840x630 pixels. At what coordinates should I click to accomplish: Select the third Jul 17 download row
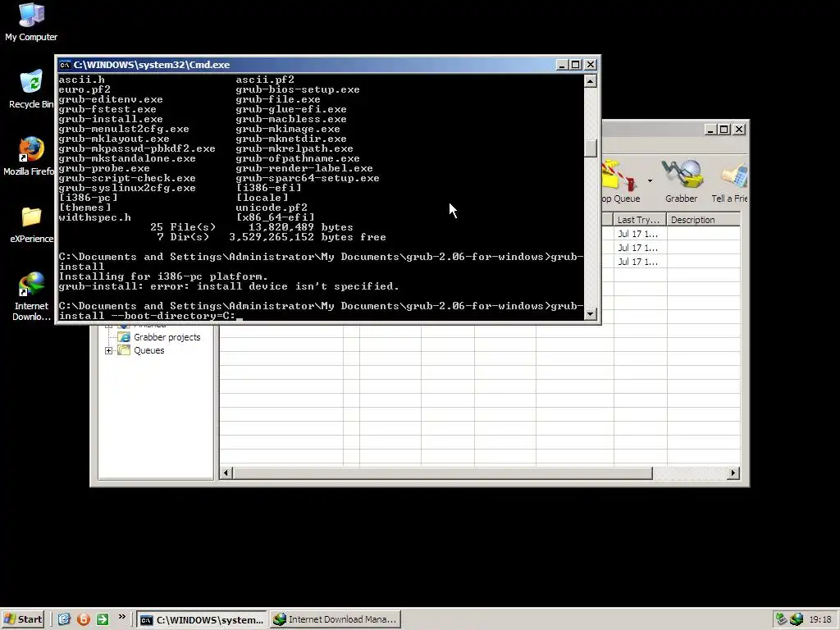637,262
